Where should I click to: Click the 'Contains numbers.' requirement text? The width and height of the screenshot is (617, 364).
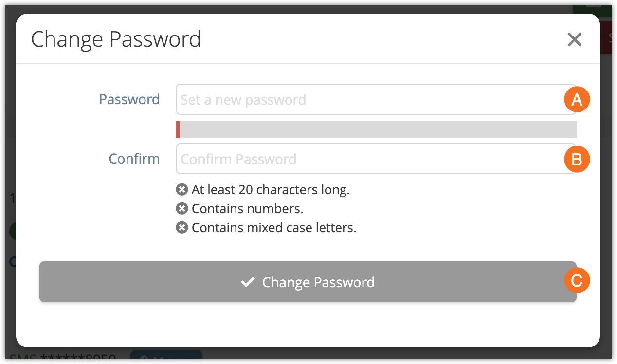click(x=247, y=209)
